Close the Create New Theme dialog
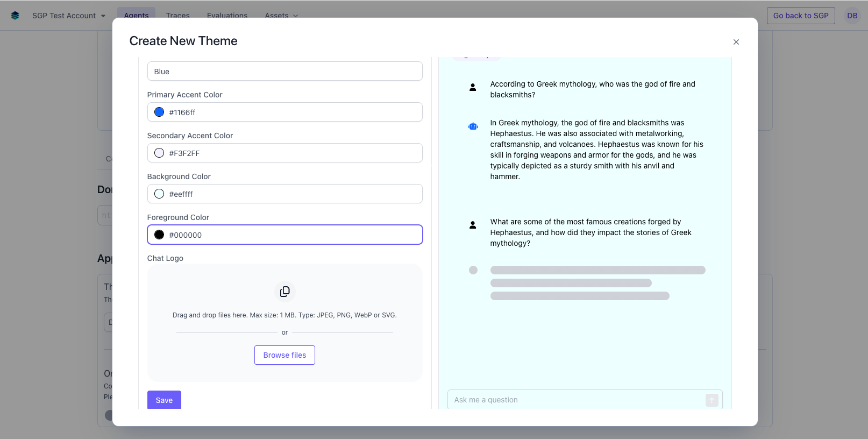 point(736,42)
